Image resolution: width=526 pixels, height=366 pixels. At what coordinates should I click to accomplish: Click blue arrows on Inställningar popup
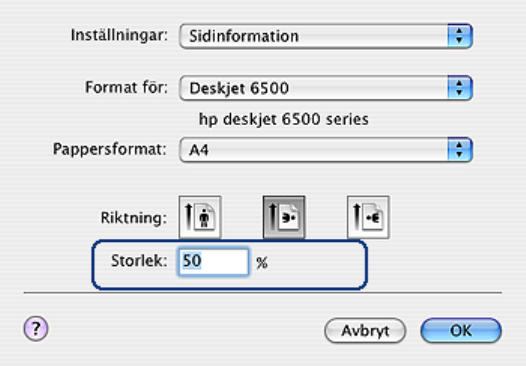click(x=460, y=36)
